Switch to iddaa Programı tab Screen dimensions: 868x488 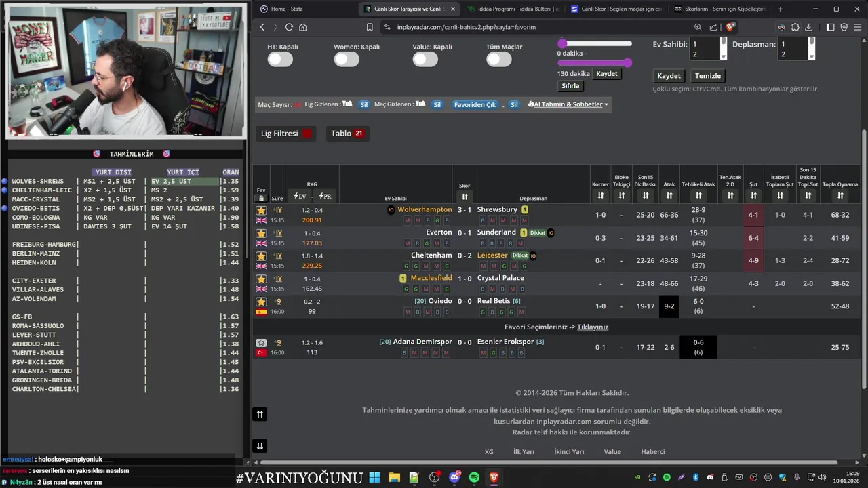512,9
